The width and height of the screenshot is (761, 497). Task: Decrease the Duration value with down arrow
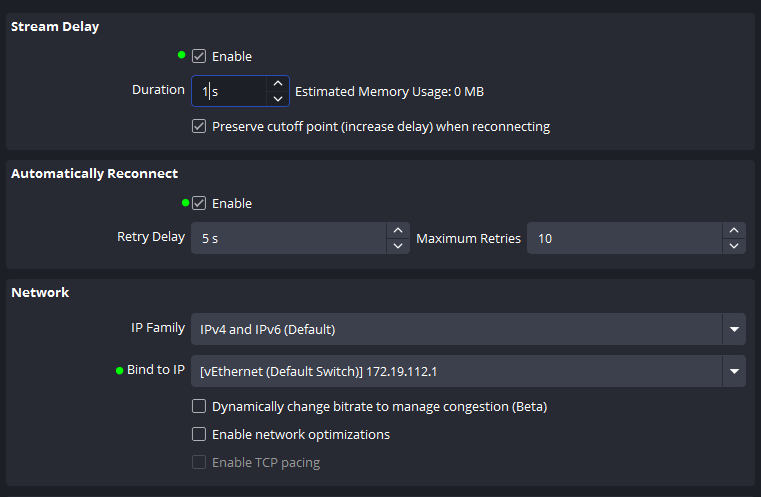[278, 99]
